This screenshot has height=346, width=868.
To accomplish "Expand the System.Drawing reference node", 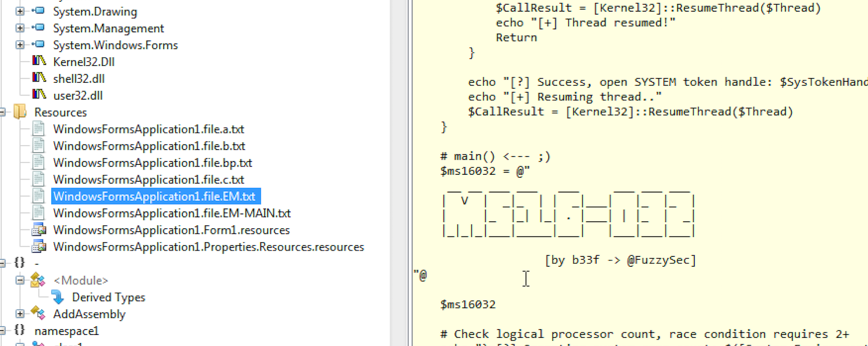I will pyautogui.click(x=20, y=11).
